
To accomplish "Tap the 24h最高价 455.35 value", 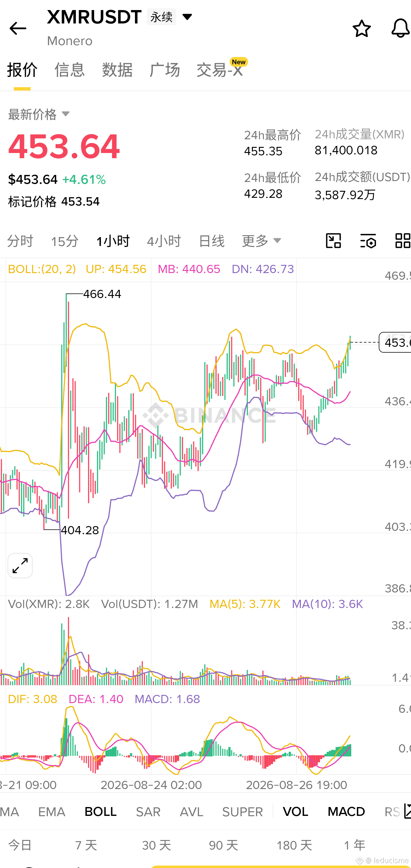I will pyautogui.click(x=263, y=151).
